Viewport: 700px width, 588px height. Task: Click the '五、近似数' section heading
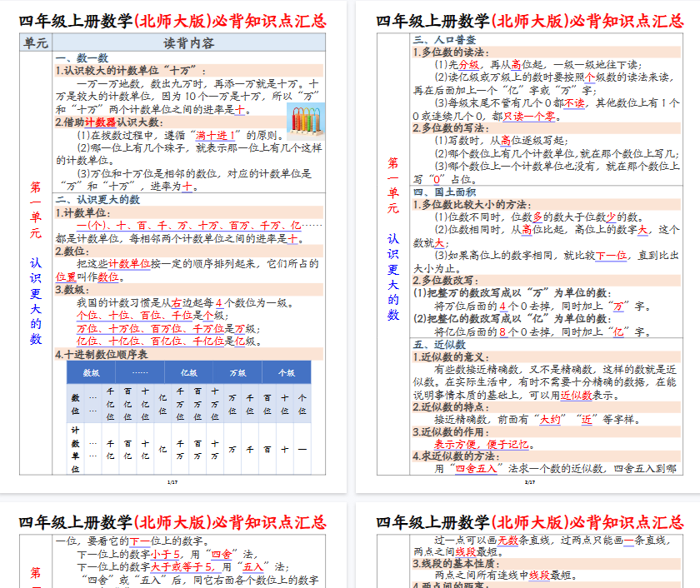(440, 344)
